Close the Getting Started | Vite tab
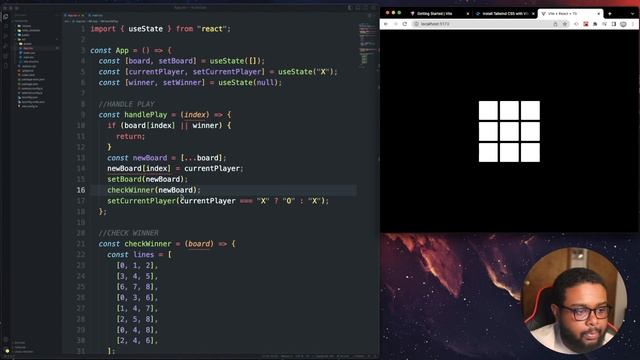Viewport: 640px width, 360px height. 468,14
